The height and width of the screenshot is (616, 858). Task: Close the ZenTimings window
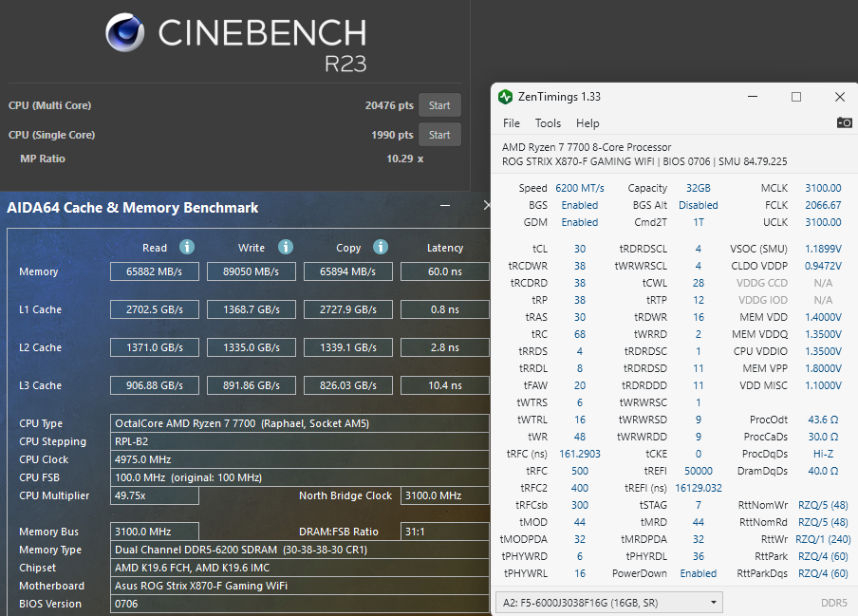click(840, 97)
